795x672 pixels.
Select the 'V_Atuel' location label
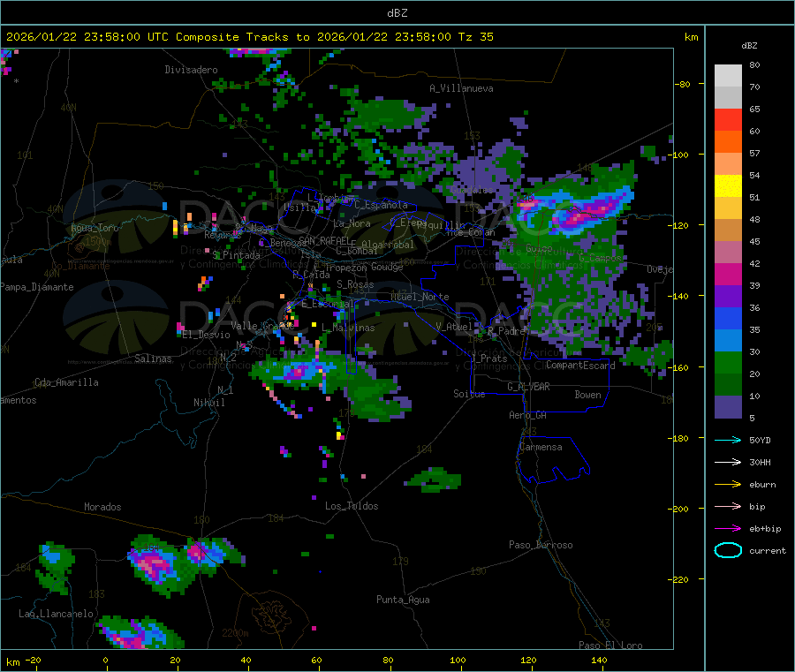pyautogui.click(x=454, y=327)
